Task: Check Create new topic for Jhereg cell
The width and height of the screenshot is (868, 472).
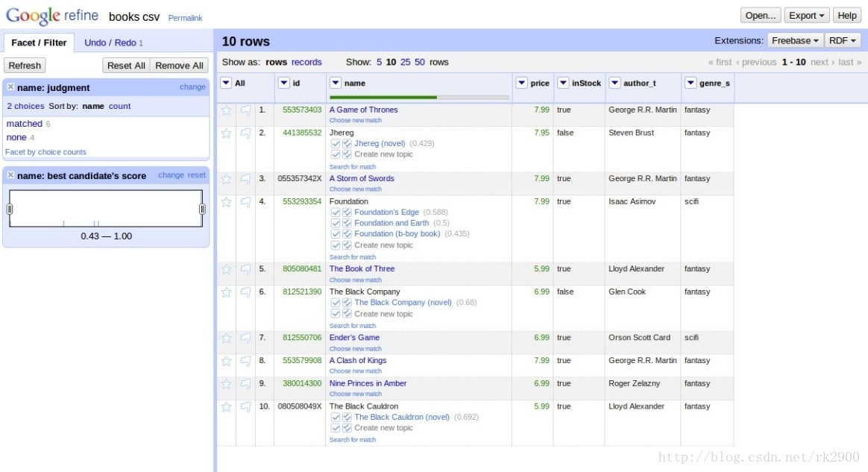Action: tap(336, 155)
